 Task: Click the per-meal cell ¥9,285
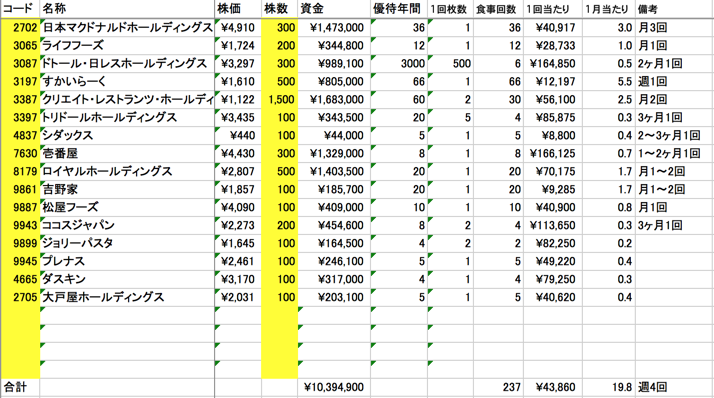(x=552, y=189)
